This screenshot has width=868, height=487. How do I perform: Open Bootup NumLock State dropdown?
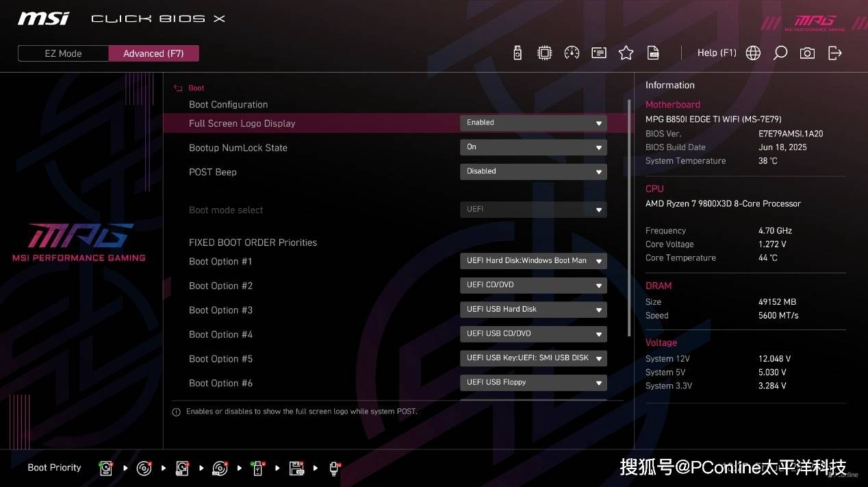point(533,147)
